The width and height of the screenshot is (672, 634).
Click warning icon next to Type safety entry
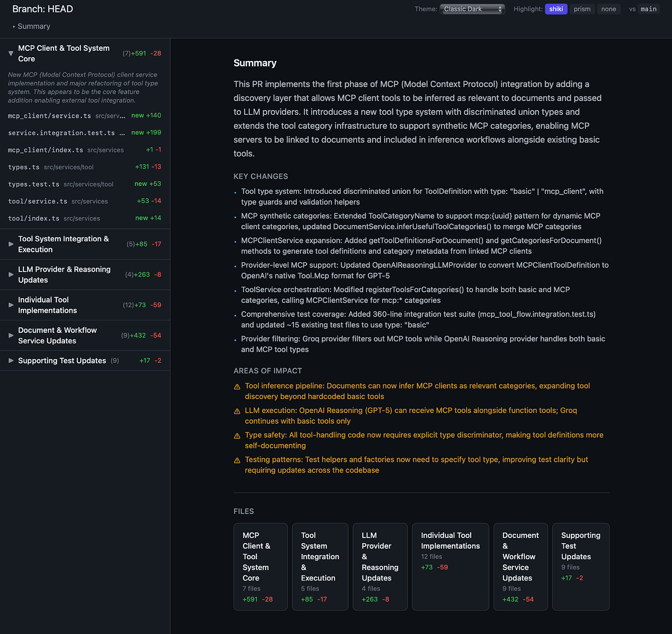tap(237, 436)
